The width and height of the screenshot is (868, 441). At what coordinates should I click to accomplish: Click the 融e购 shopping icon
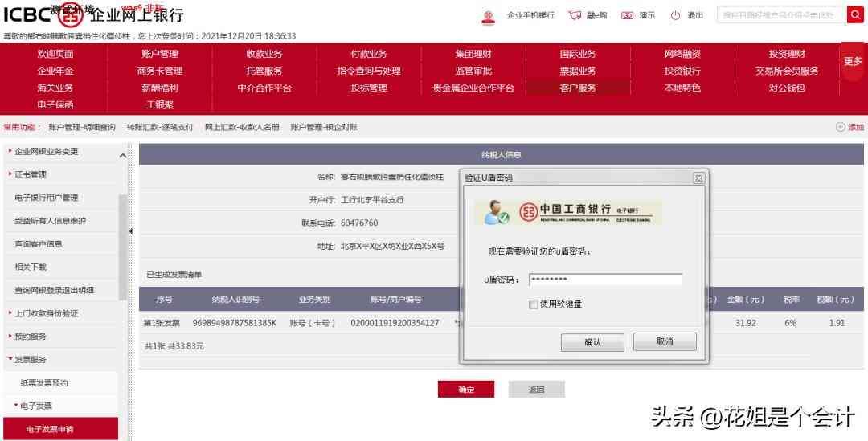coord(575,15)
